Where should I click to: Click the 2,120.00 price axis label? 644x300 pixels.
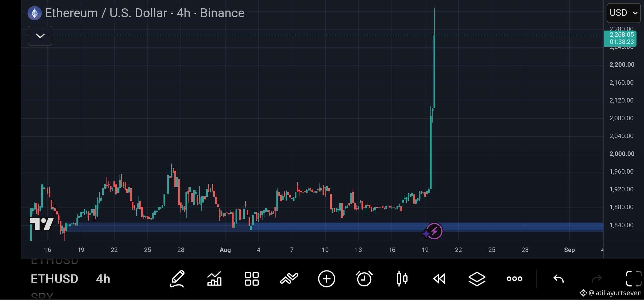[x=621, y=100]
